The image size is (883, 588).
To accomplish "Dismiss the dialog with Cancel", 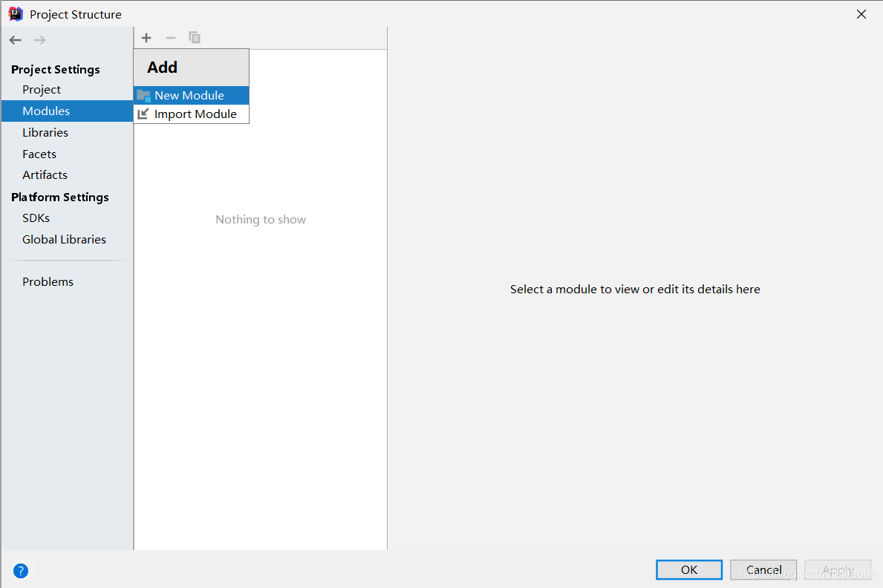I will [763, 569].
